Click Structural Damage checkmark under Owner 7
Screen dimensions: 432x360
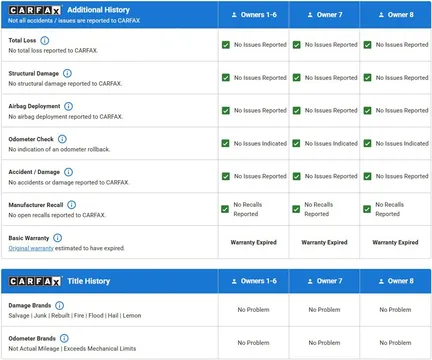[x=297, y=78]
